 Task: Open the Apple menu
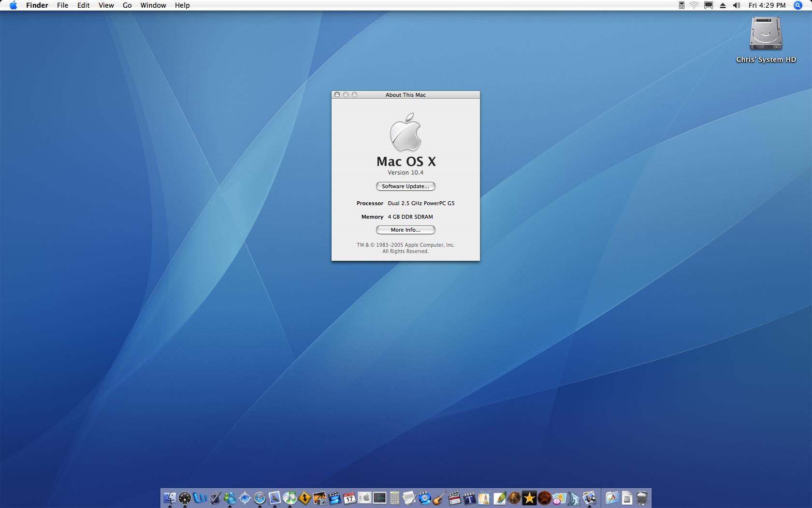click(13, 5)
